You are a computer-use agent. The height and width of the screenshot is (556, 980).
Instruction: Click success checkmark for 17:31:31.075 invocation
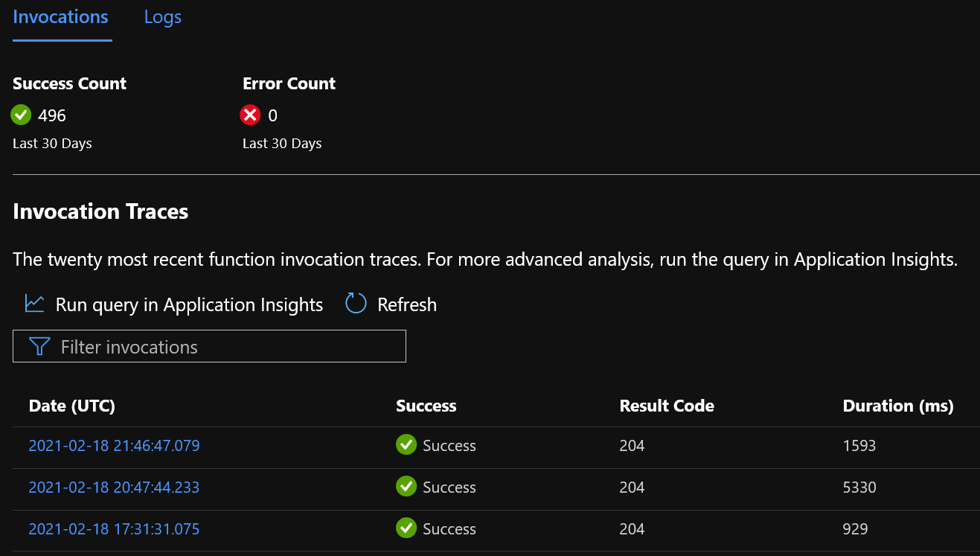click(406, 528)
